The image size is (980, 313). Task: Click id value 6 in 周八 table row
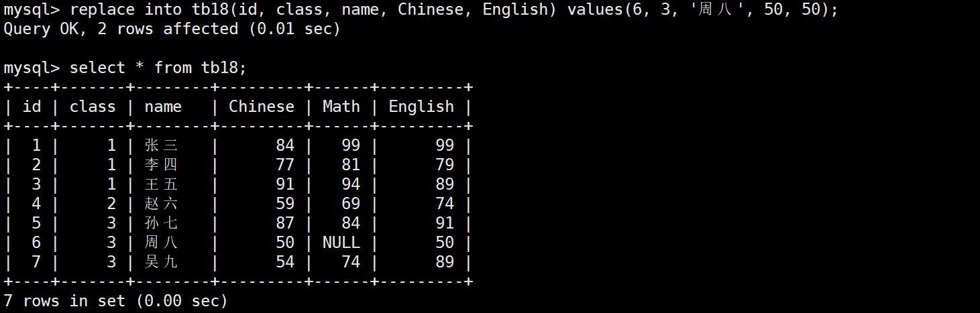pyautogui.click(x=36, y=243)
